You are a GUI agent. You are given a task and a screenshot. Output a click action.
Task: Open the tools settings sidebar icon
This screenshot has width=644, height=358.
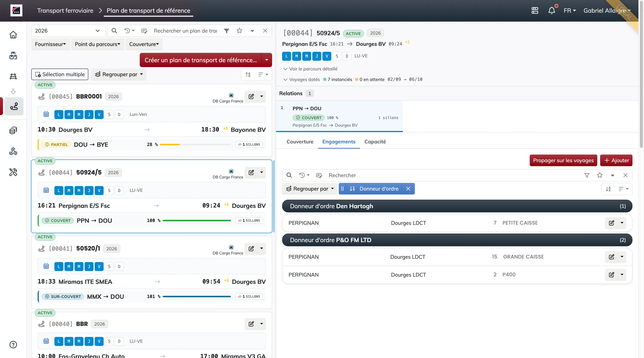[x=13, y=172]
